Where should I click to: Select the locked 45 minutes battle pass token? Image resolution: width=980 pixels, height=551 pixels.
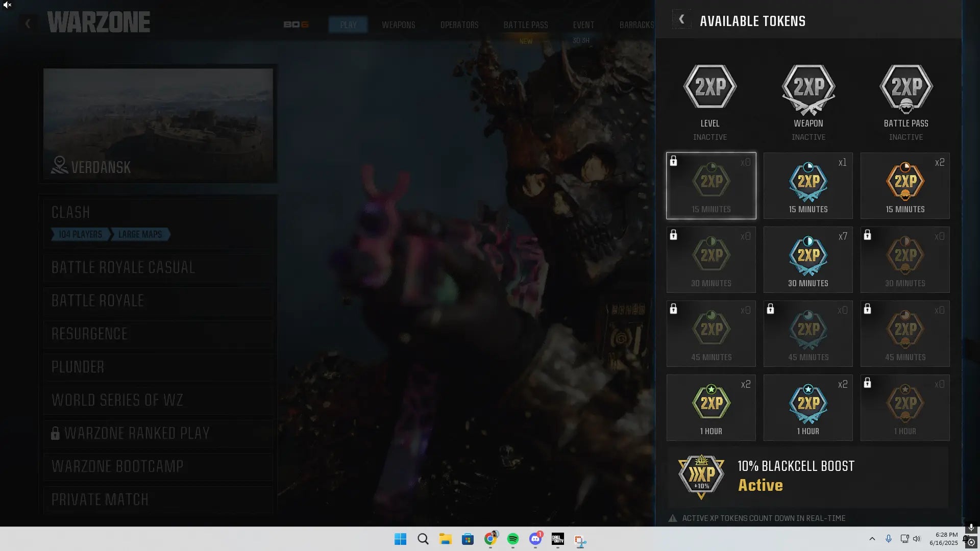click(905, 334)
